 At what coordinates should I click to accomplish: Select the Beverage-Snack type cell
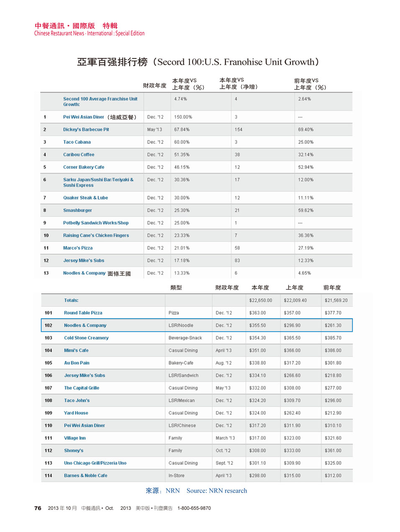(185, 338)
